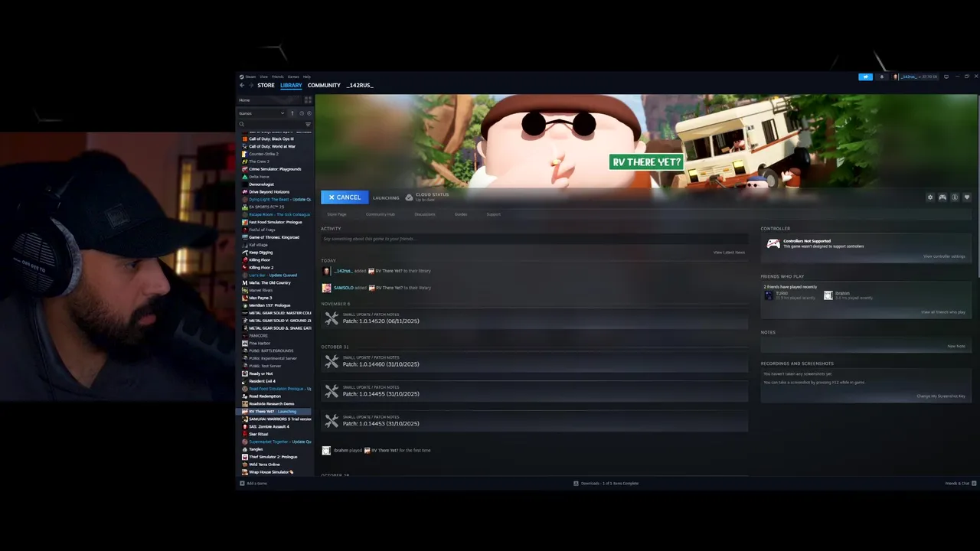This screenshot has width=980, height=551.
Task: Click the Controllers Not Supported icon
Action: tap(773, 243)
